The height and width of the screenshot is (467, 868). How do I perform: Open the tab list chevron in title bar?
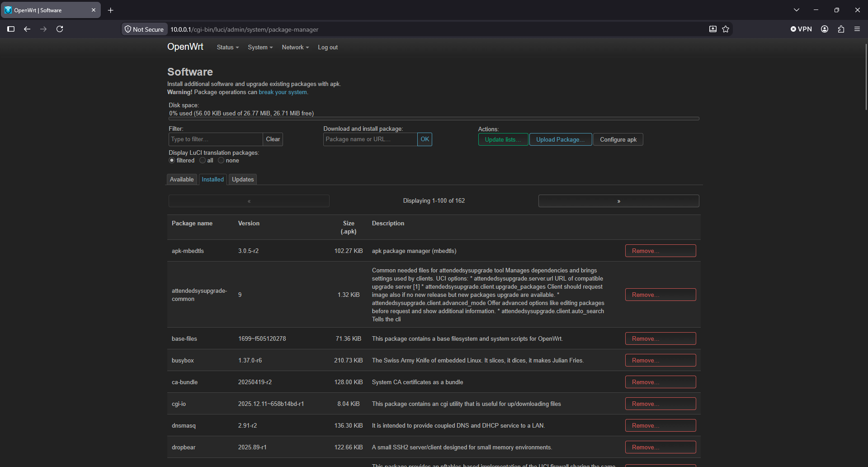click(797, 10)
